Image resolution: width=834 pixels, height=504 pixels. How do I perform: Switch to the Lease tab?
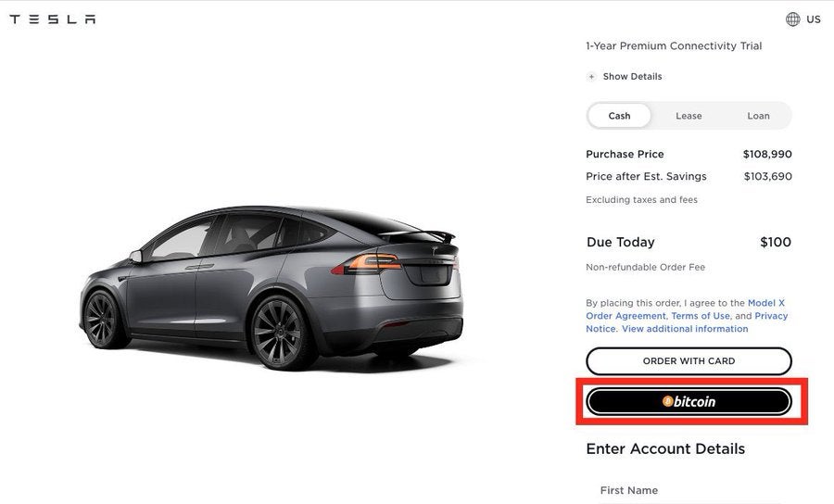click(689, 116)
